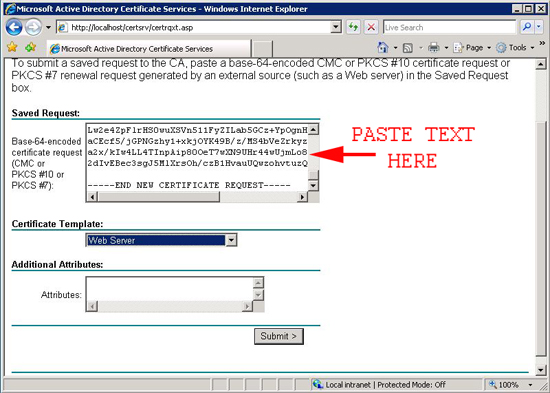Image resolution: width=550 pixels, height=393 pixels.
Task: Click the Forward navigation arrow
Action: 33,27
